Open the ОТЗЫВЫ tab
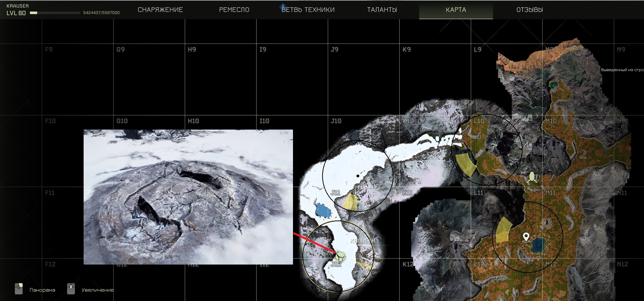 530,10
